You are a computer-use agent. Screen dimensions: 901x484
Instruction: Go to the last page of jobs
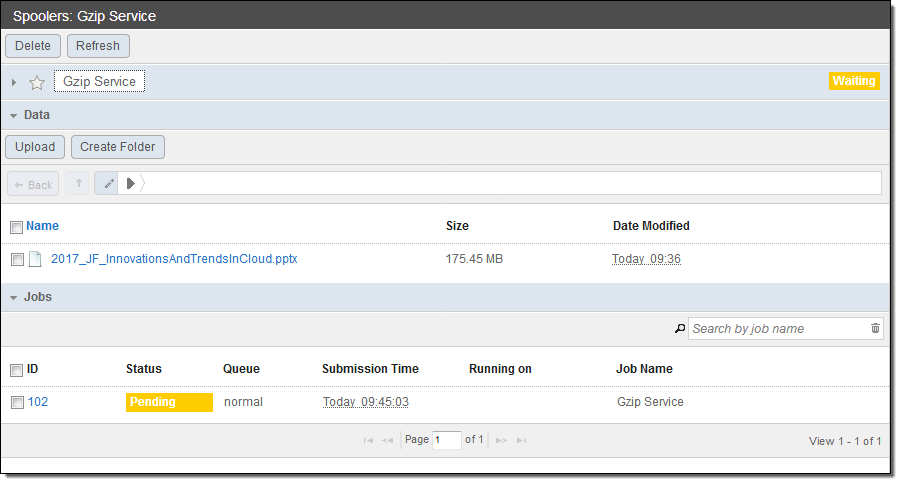pos(521,440)
